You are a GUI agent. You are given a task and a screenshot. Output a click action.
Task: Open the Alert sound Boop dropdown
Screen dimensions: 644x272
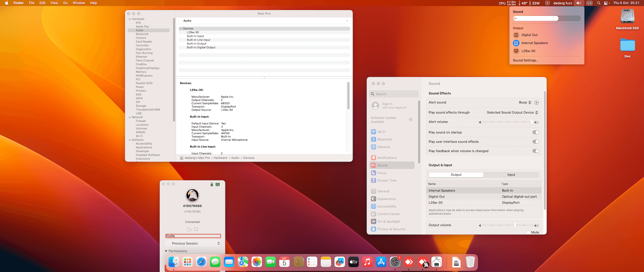tap(525, 103)
